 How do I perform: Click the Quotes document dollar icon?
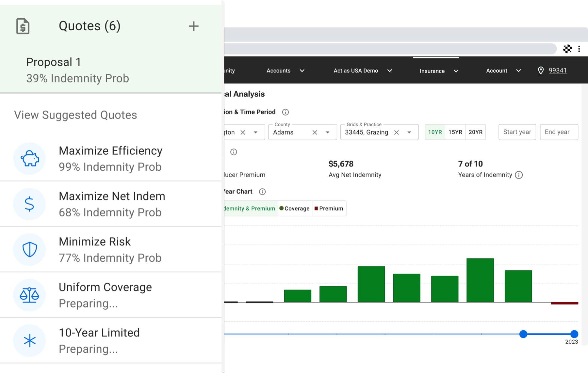[x=23, y=26]
